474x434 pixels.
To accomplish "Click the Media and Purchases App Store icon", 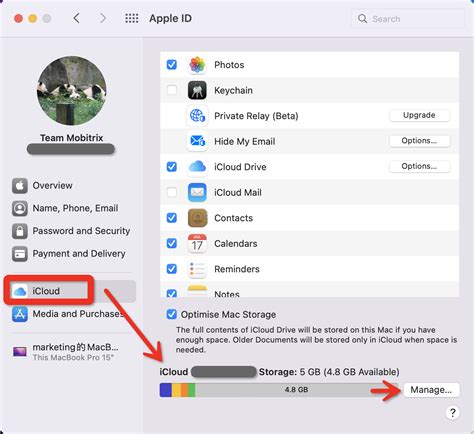I will [x=20, y=314].
